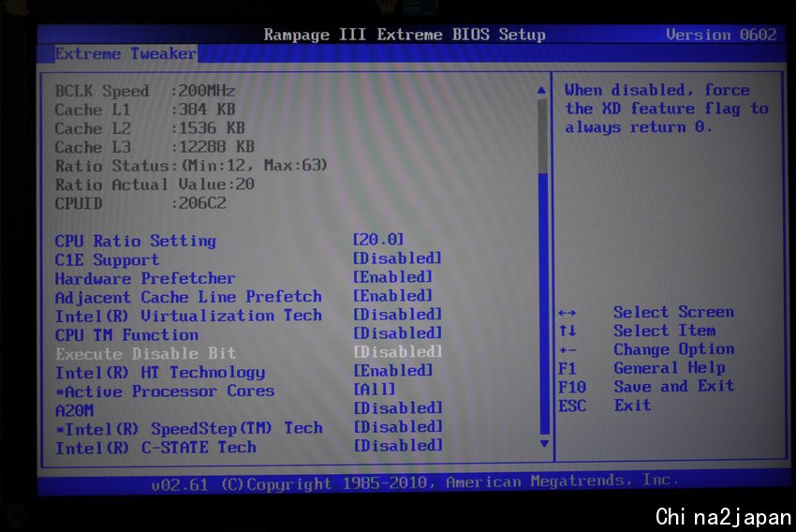Toggle HT Technology [Enabled] value
The width and height of the screenshot is (796, 532).
[x=392, y=370]
